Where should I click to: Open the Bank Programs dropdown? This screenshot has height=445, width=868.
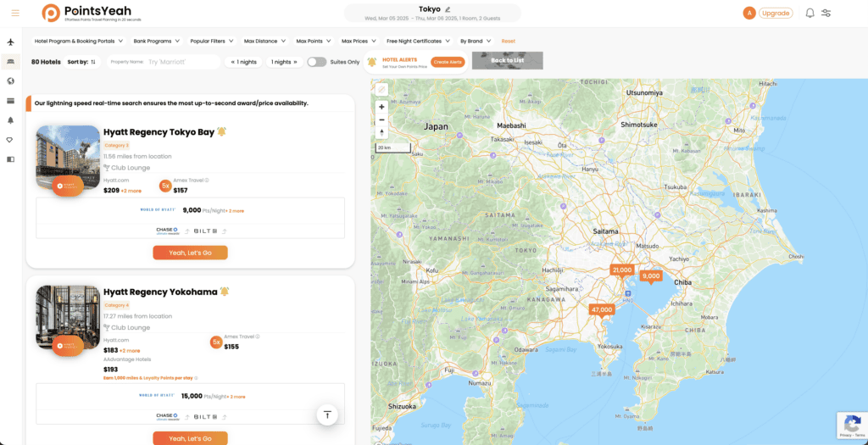[156, 41]
